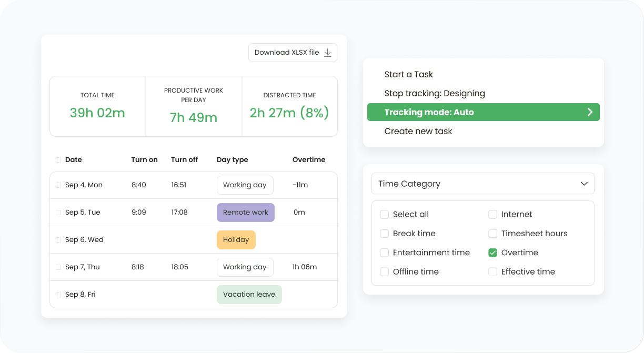644x353 pixels.
Task: Select the Sep 8, Fri row checkbox
Action: coord(58,295)
